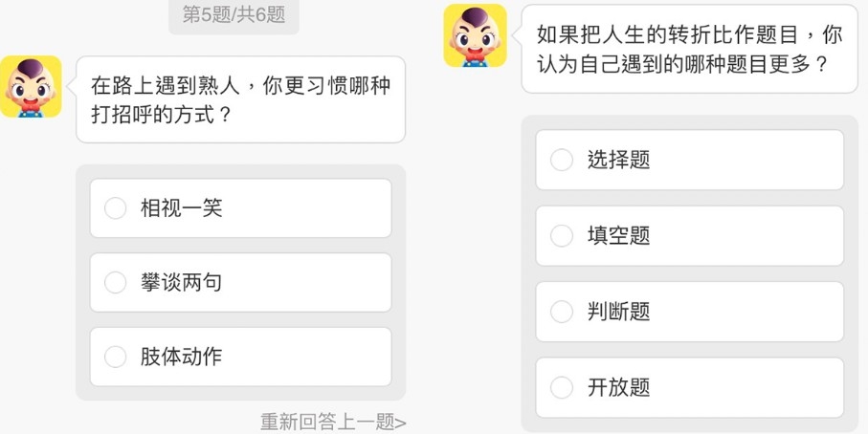Viewport: 868px width, 434px height.
Task: Click the 重新回答上一题 link
Action: (x=333, y=422)
